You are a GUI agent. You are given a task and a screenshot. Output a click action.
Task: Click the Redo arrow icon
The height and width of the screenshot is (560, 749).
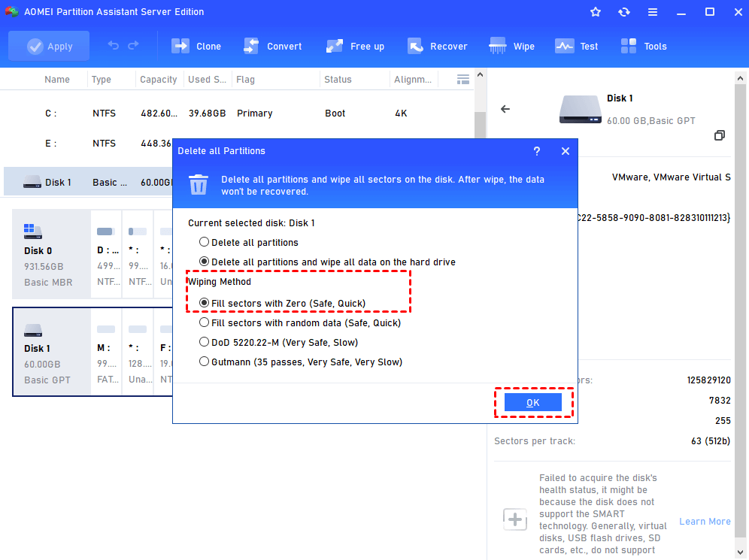coord(133,45)
